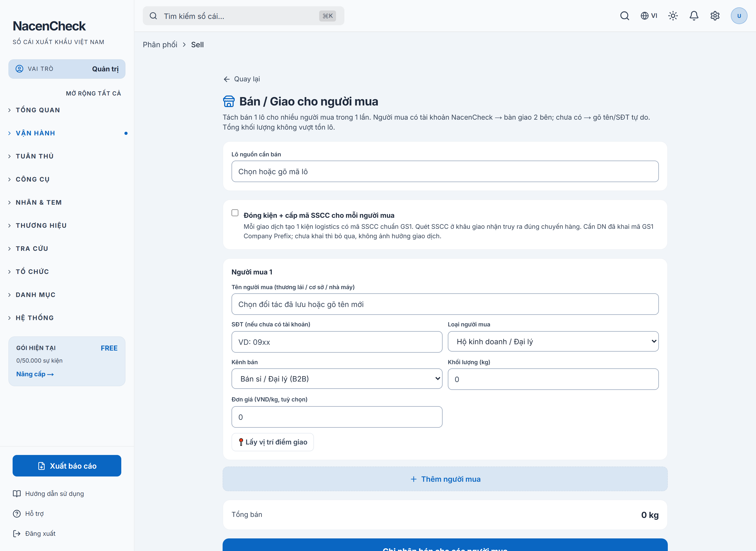Focus the Khối lượng (kg) field
This screenshot has width=756, height=551.
pyautogui.click(x=553, y=379)
